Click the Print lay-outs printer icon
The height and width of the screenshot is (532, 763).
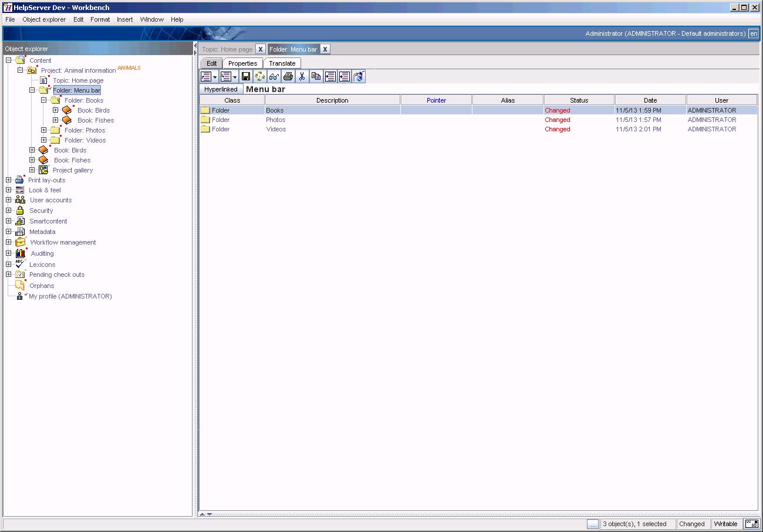19,180
